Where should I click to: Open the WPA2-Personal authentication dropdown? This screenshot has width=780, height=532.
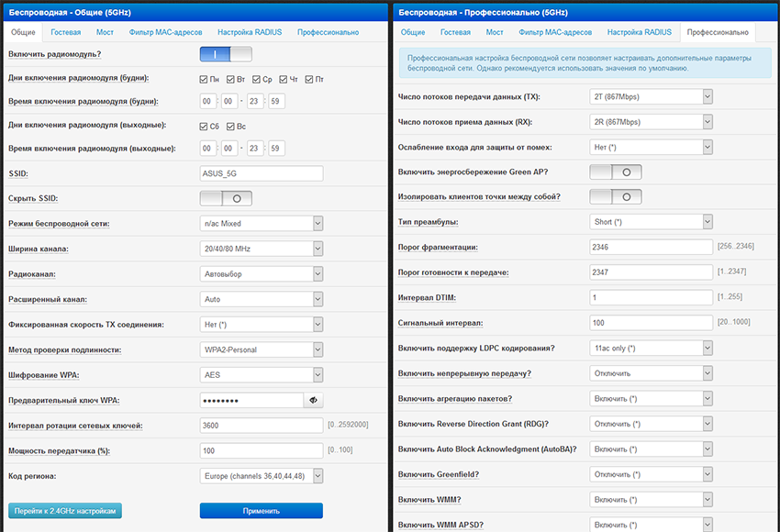coord(262,349)
